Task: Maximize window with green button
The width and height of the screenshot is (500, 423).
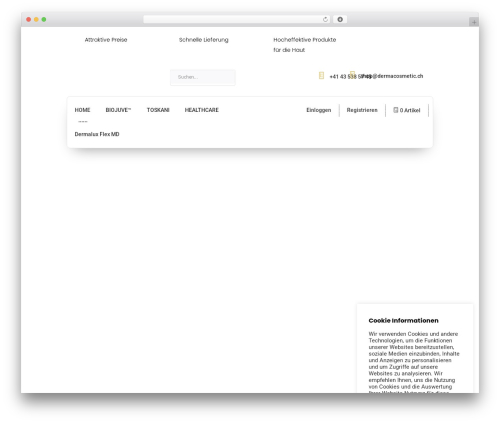Action: [x=44, y=19]
